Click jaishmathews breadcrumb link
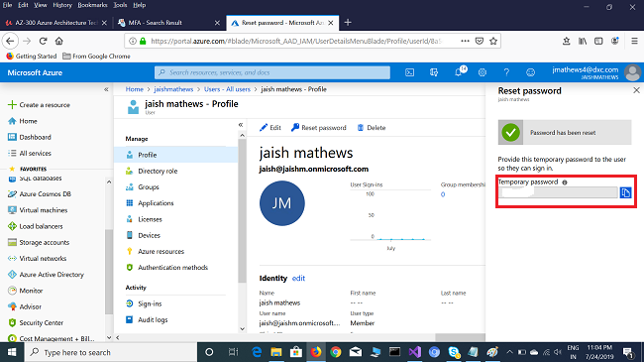Viewport: 644px width, 362px height. coord(173,89)
